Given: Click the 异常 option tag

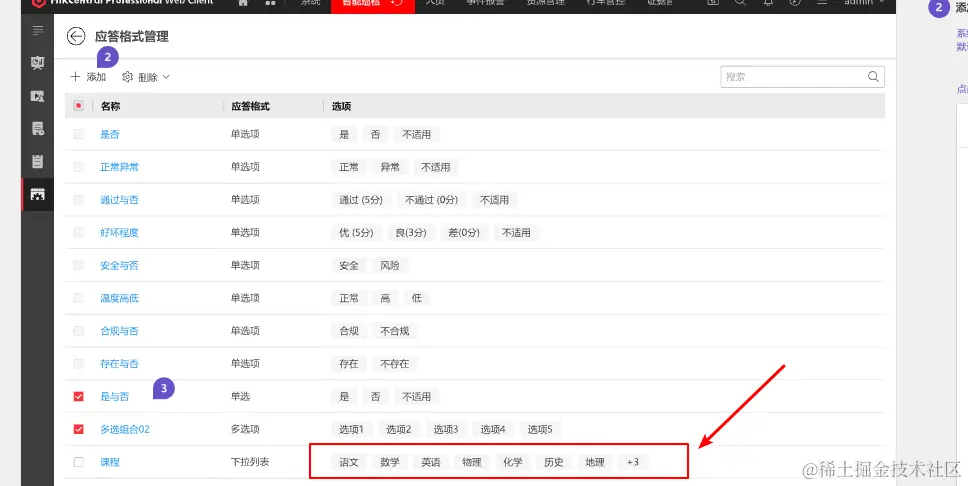Looking at the screenshot, I should pyautogui.click(x=390, y=167).
